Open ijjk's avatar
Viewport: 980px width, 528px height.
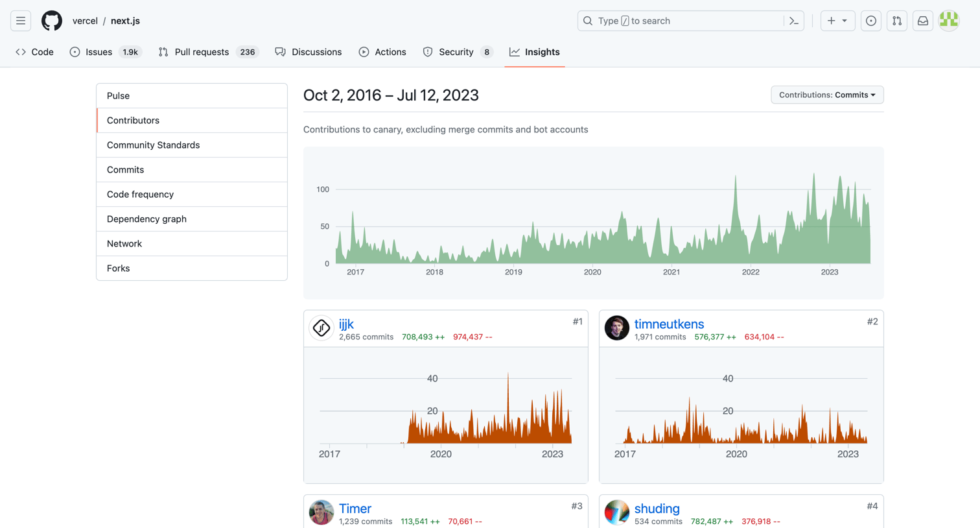321,328
